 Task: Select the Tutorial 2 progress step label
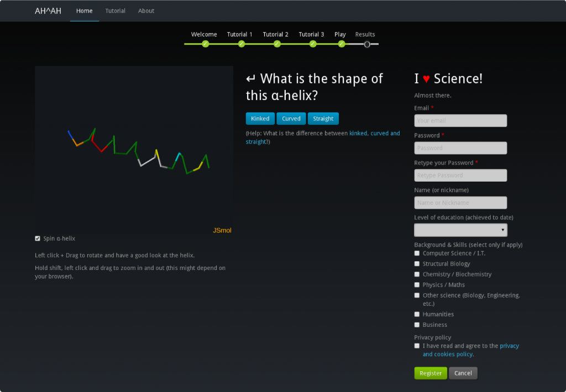275,34
